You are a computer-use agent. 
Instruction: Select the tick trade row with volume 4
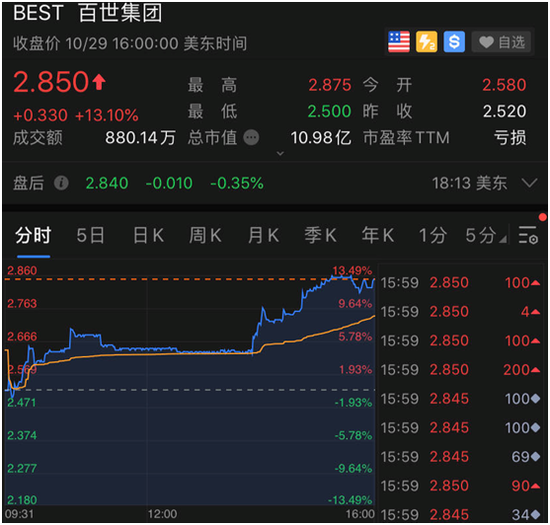click(x=461, y=311)
